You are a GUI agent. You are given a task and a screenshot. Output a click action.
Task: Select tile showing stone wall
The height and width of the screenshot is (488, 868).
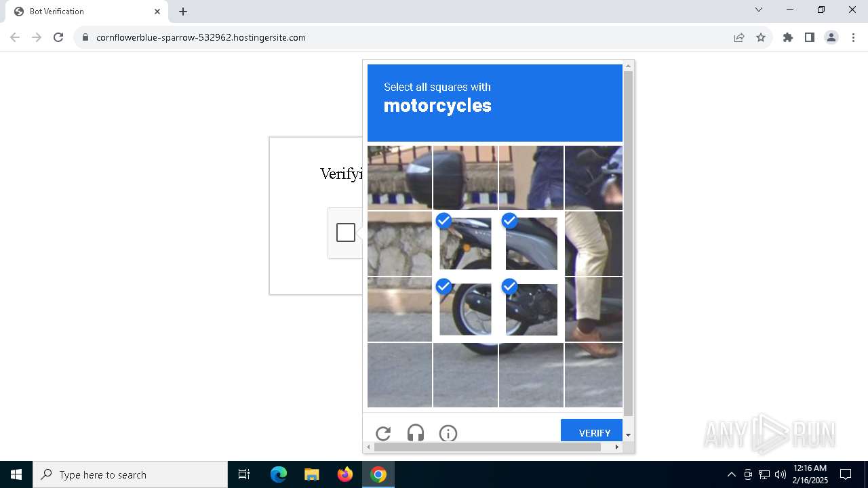tap(399, 243)
